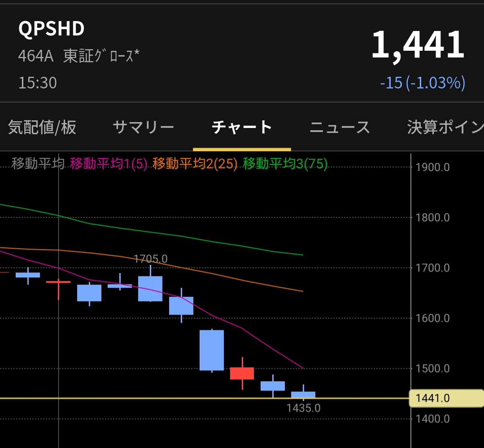The image size is (484, 448).
Task: Select the 移動平均3(75) legend entry
Action: click(x=285, y=163)
